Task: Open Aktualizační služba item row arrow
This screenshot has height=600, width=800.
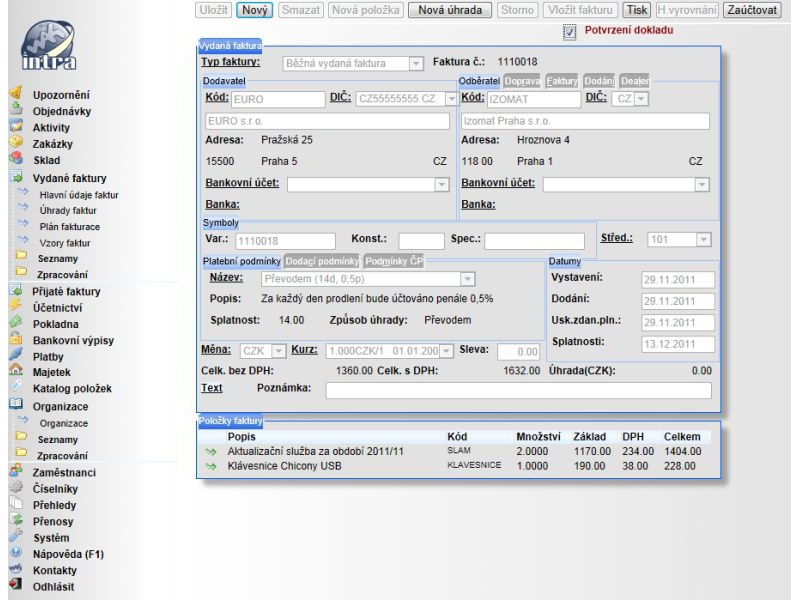Action: tap(211, 452)
